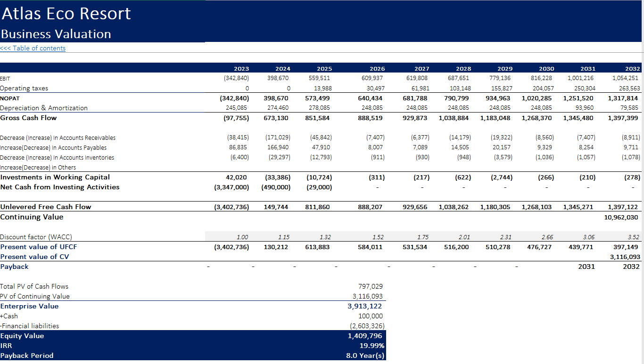Click the Unlevered Free Cash Flow label
644x364 pixels.
tap(46, 207)
